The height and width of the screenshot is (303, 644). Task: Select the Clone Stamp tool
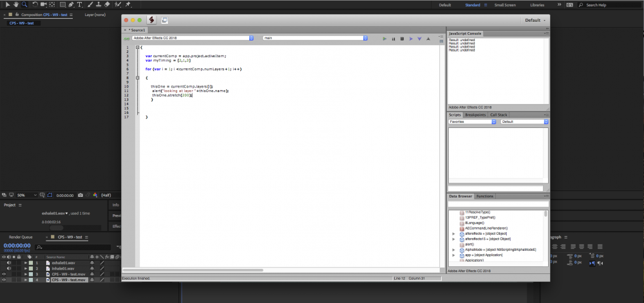(99, 5)
